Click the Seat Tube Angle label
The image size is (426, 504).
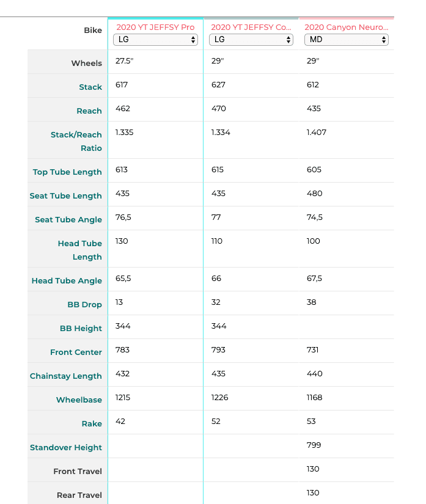pyautogui.click(x=68, y=220)
